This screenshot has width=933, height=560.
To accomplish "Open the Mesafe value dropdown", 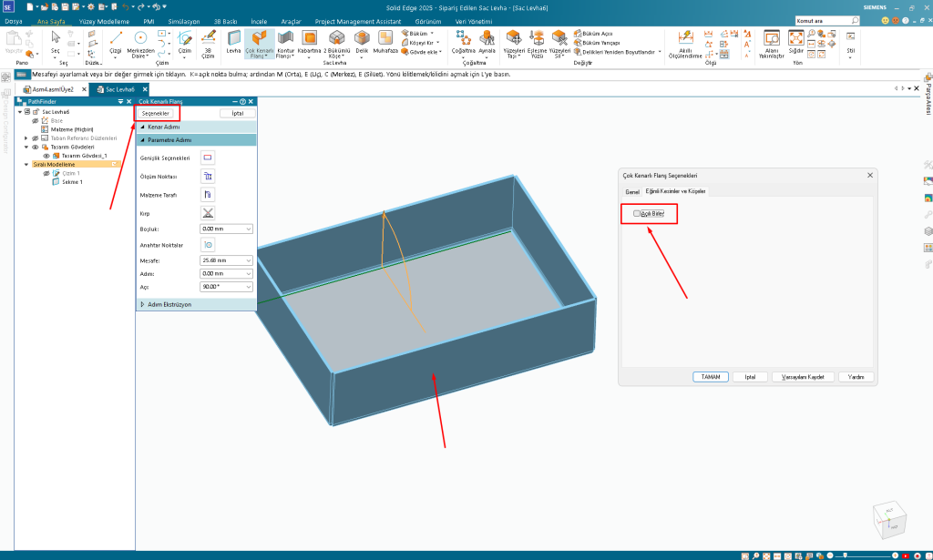I will click(249, 260).
